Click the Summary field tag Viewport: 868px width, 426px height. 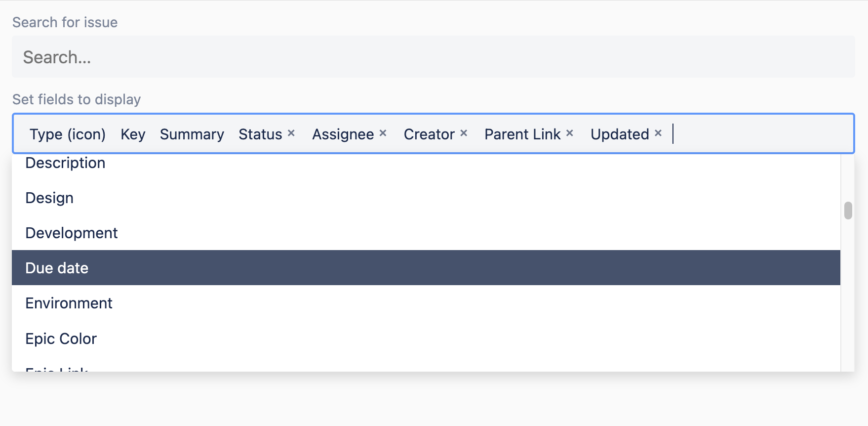pyautogui.click(x=192, y=134)
